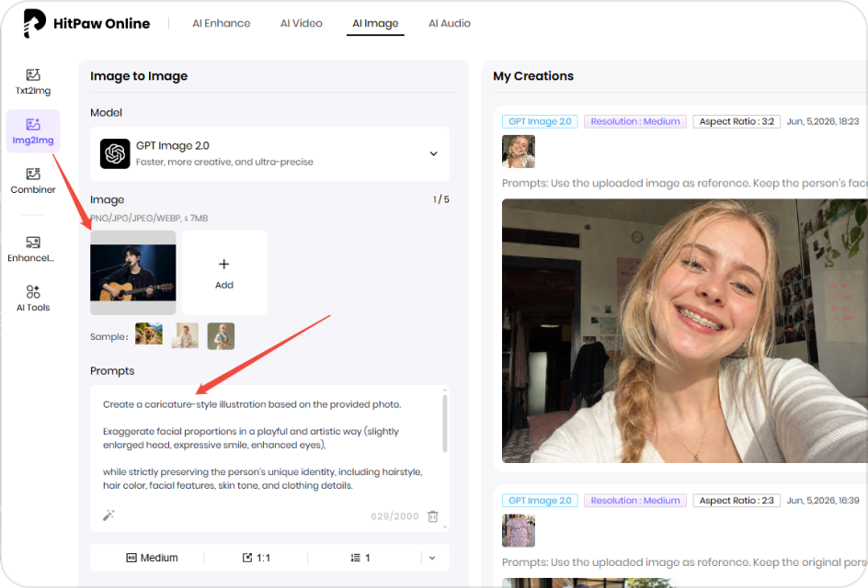
Task: Click the small reference thumbnail of first creation
Action: [519, 151]
